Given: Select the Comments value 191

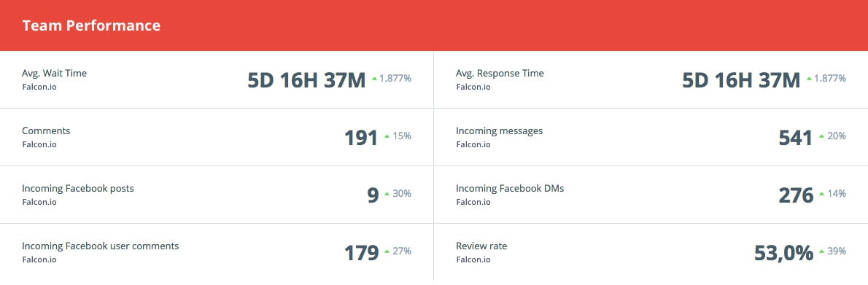Looking at the screenshot, I should point(362,138).
